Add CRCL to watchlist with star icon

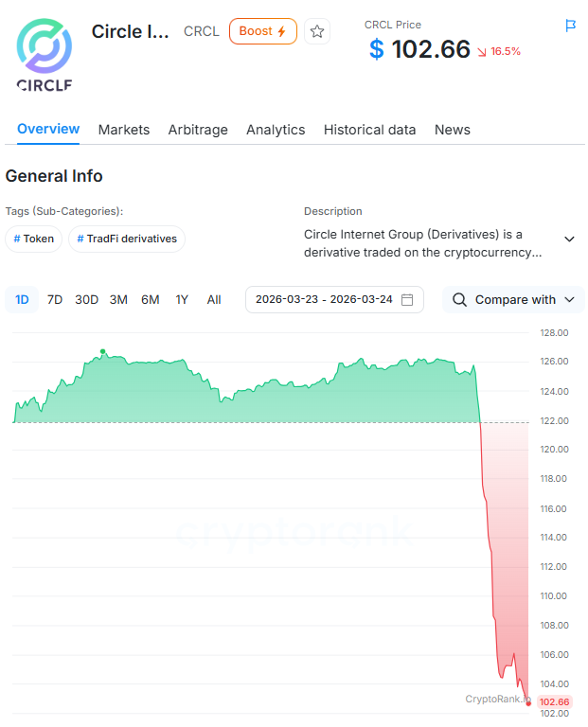317,31
